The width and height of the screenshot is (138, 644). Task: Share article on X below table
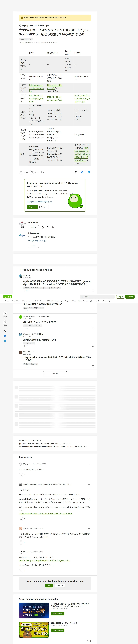click(x=76, y=172)
